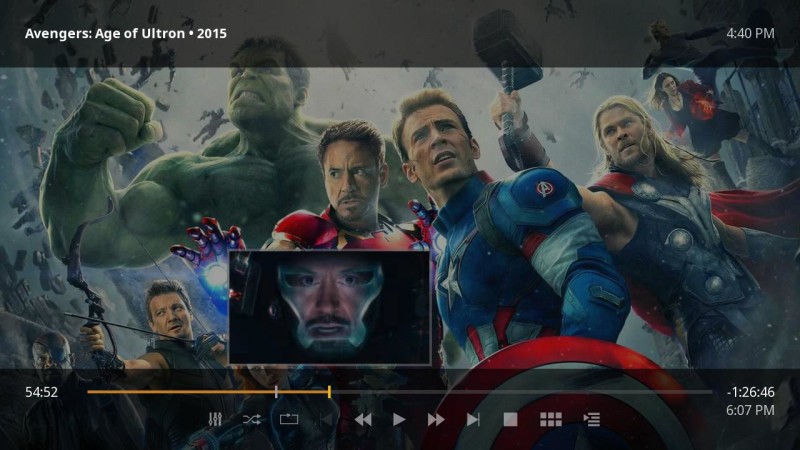Toggle shuffle playback
Image resolution: width=800 pixels, height=450 pixels.
(251, 420)
